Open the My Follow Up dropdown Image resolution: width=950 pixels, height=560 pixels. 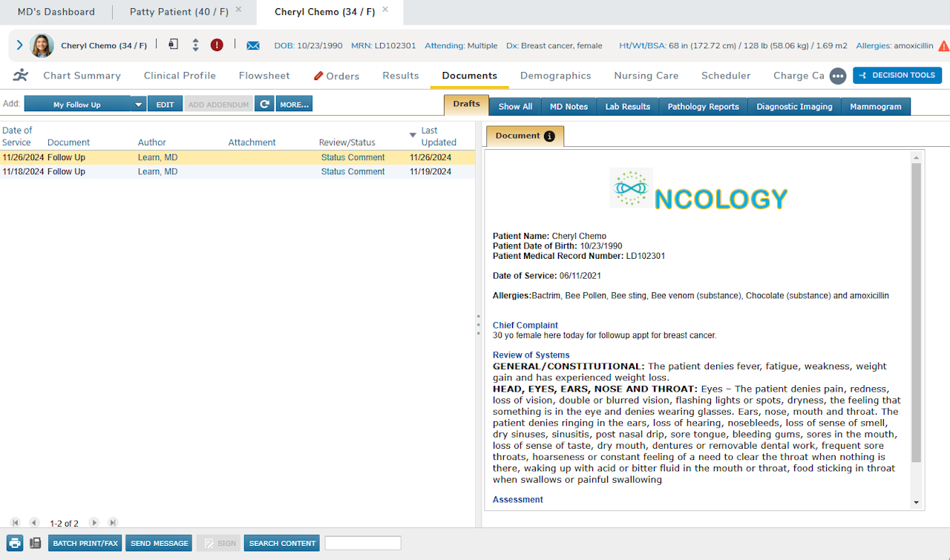(x=138, y=103)
